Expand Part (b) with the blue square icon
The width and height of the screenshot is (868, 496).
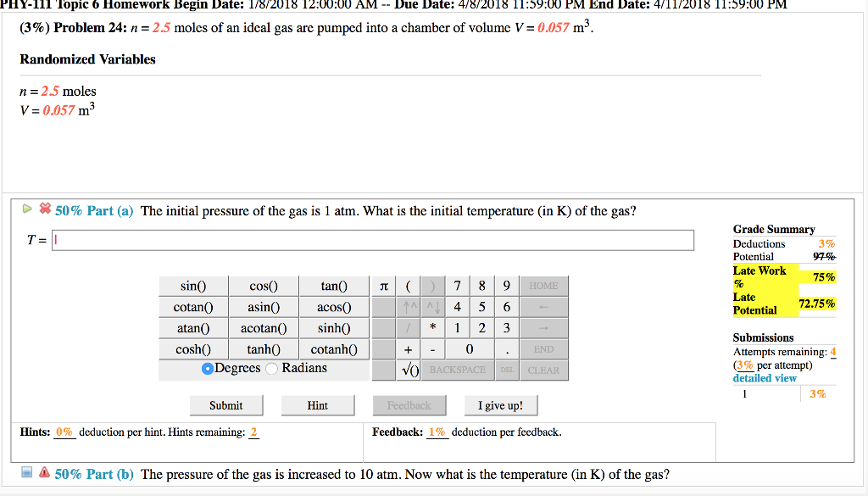(x=26, y=472)
